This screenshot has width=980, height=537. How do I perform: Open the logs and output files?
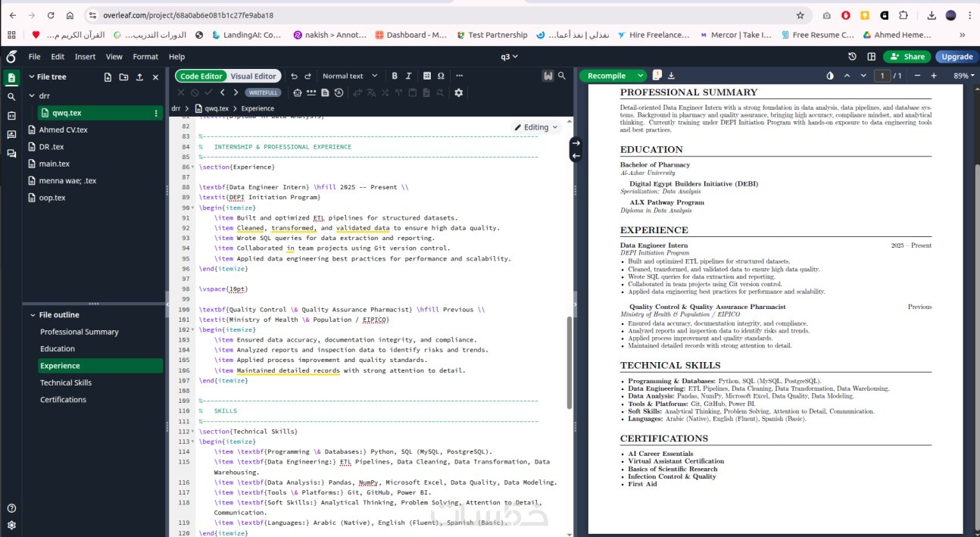coord(657,75)
